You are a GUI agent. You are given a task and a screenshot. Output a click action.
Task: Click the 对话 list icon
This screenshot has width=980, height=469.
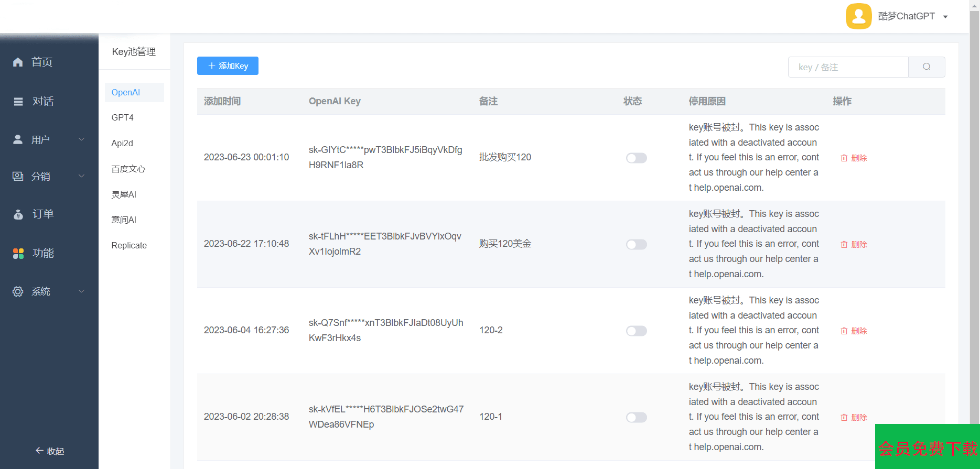tap(18, 102)
